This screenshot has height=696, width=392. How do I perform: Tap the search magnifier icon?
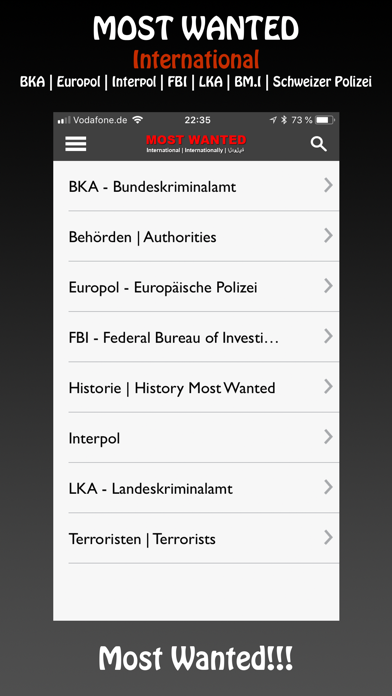318,144
